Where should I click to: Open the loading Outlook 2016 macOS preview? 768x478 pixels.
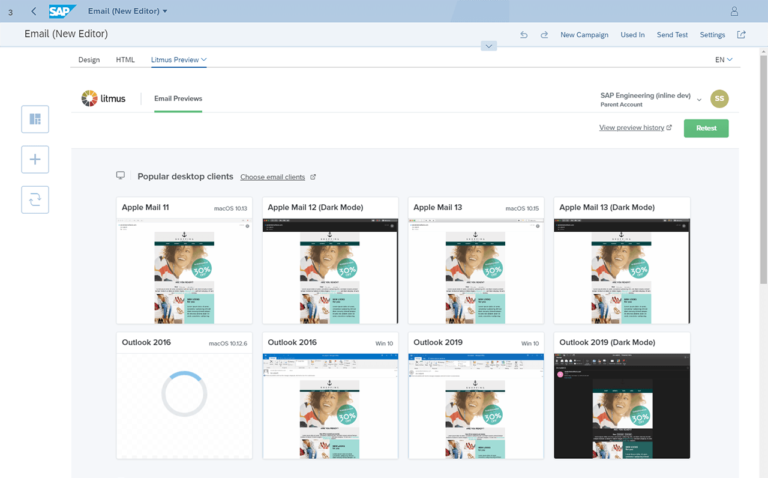click(184, 396)
